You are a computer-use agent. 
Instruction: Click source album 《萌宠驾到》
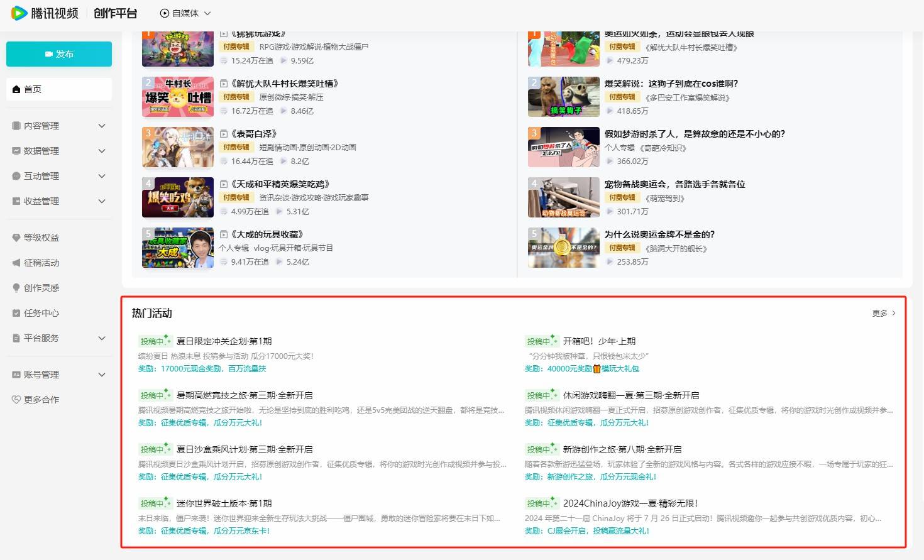coord(665,198)
